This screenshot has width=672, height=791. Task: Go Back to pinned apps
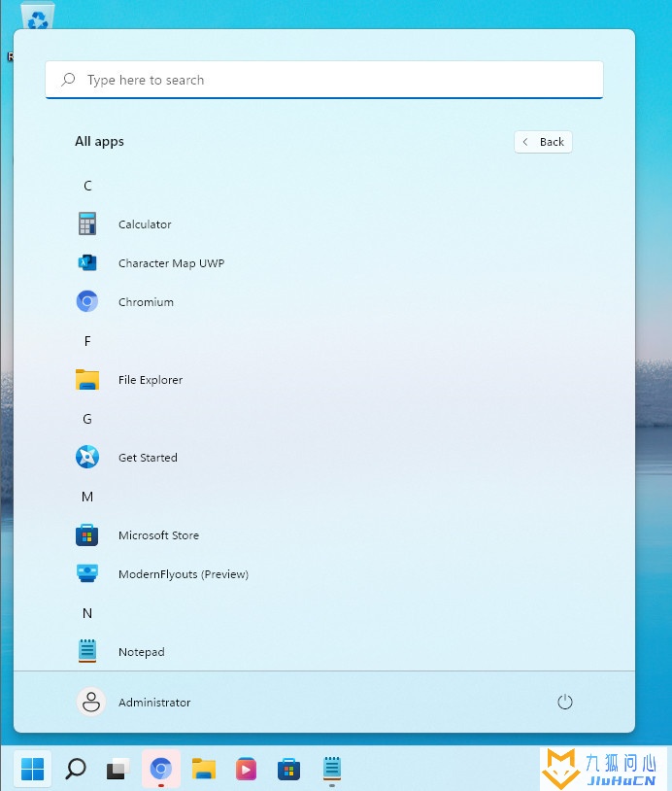[x=543, y=142]
